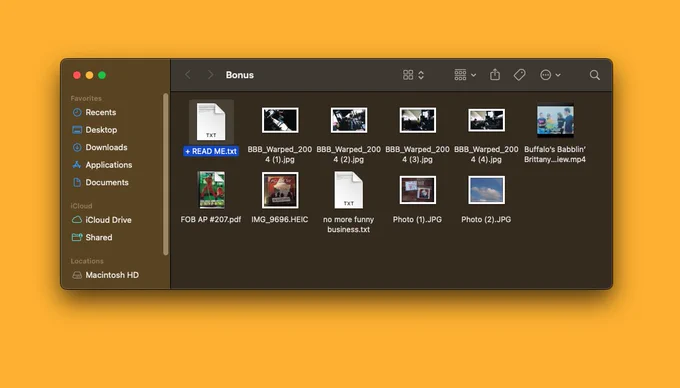Select the Photo (2).JPG thumbnail
The height and width of the screenshot is (388, 680).
486,190
